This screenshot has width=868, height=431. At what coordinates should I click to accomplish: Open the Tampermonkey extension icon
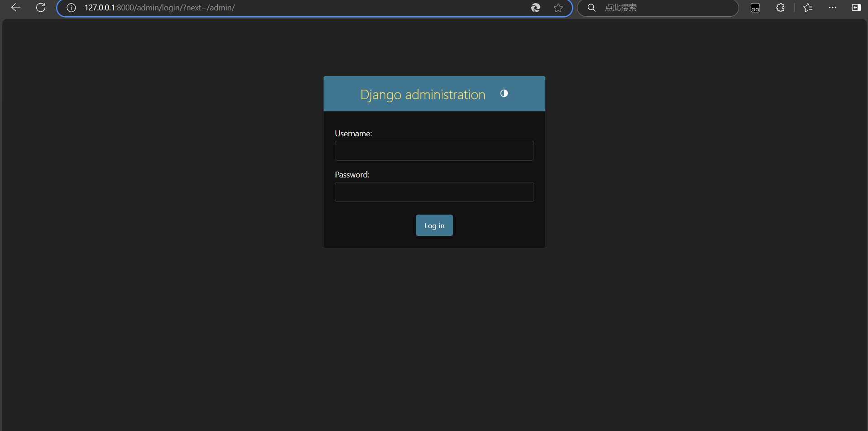pyautogui.click(x=755, y=8)
